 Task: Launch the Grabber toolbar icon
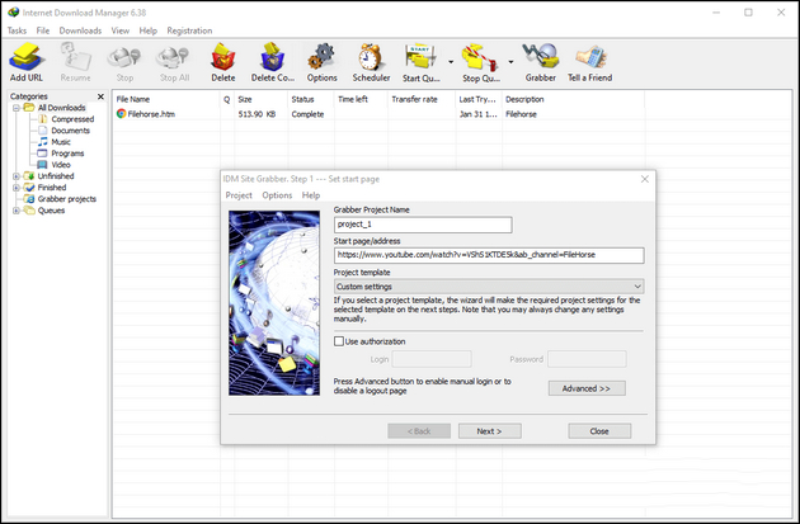point(540,62)
